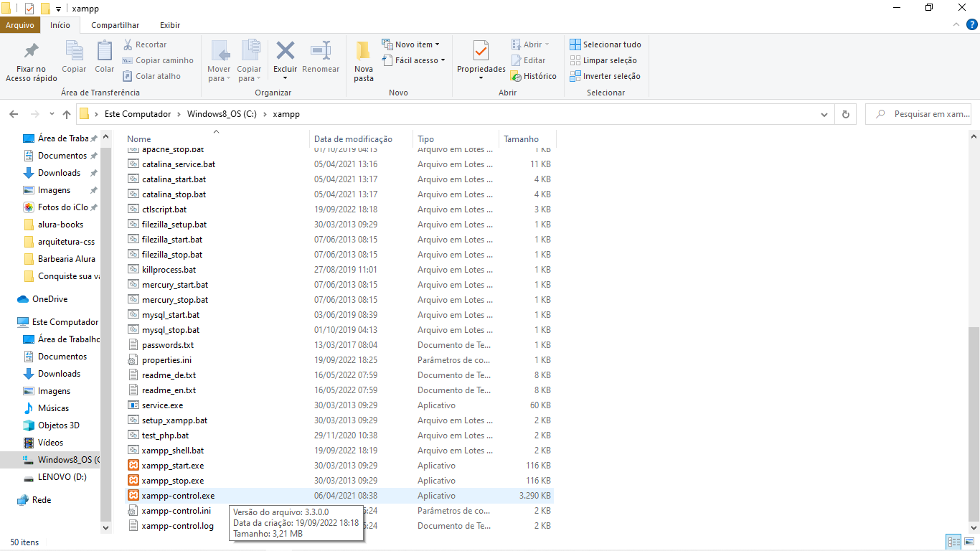The width and height of the screenshot is (980, 551).
Task: Switch to the Início tab
Action: tap(60, 25)
